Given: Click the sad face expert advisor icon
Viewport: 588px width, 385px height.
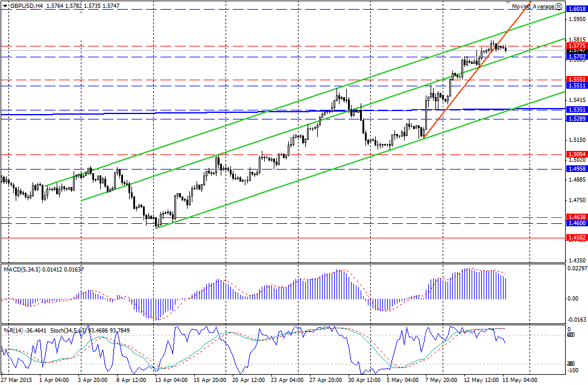Looking at the screenshot, I should point(558,6).
